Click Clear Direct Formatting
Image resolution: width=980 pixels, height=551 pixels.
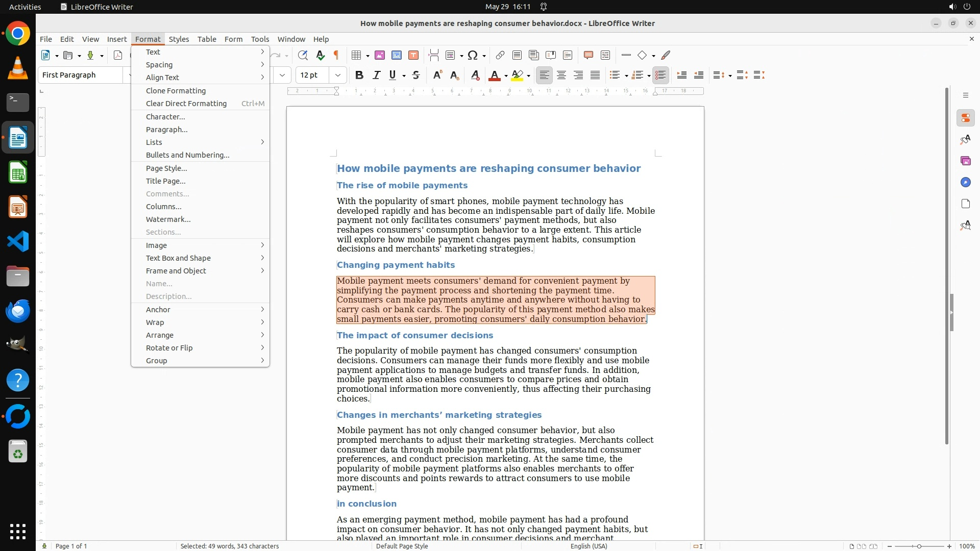pos(186,104)
